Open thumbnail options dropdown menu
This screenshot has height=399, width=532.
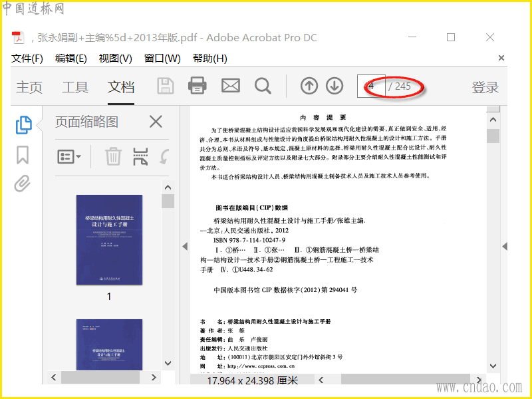(69, 157)
